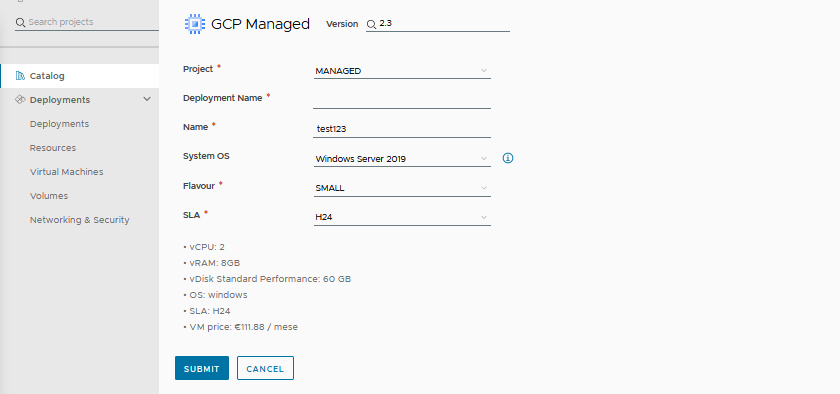Go to Virtual Machines
The width and height of the screenshot is (840, 394).
tap(66, 172)
